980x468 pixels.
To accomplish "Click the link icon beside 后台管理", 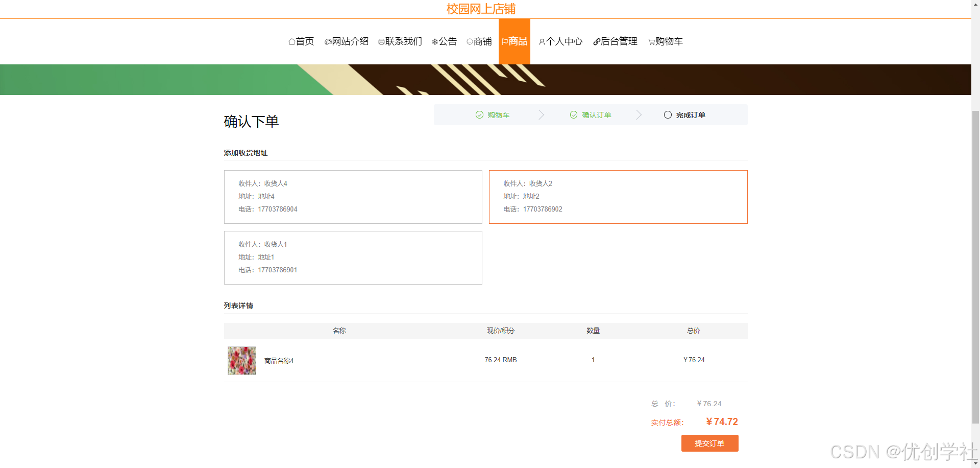I will coord(596,41).
